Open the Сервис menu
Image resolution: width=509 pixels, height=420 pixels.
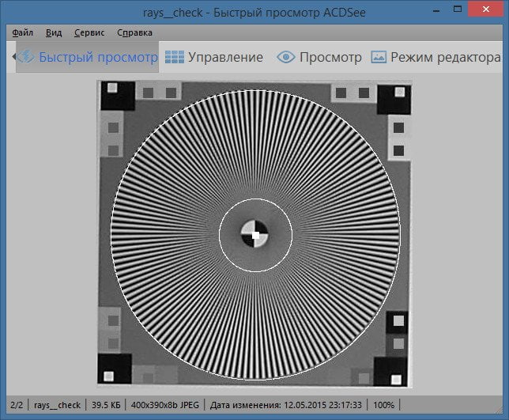[89, 32]
